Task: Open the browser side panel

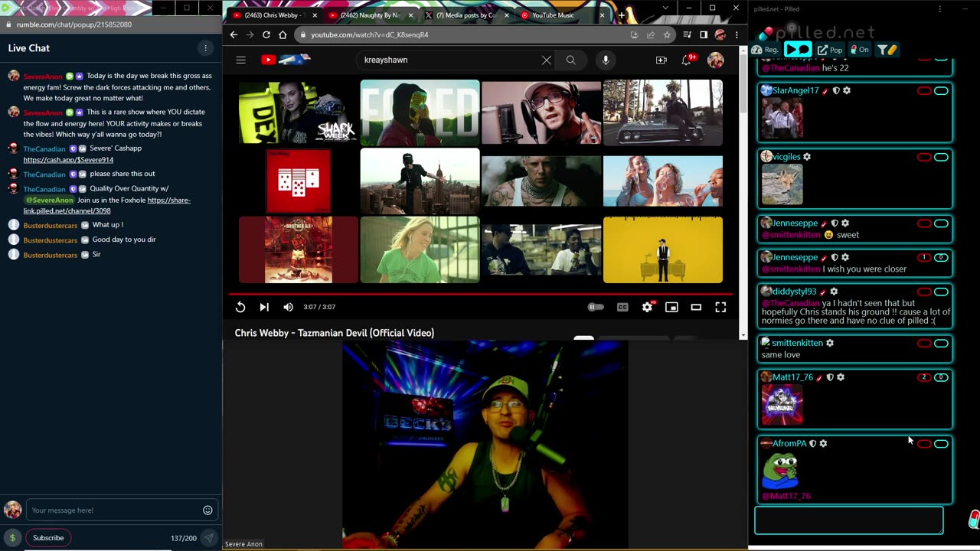Action: click(x=704, y=34)
